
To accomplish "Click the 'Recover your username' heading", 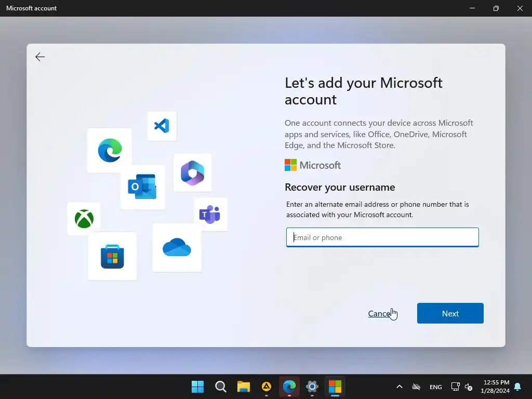I will (x=340, y=187).
